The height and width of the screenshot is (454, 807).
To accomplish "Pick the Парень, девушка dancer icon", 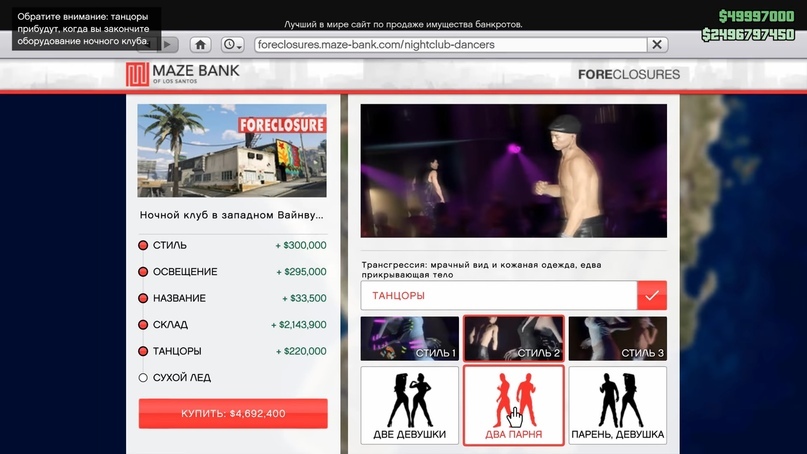I will (617, 406).
